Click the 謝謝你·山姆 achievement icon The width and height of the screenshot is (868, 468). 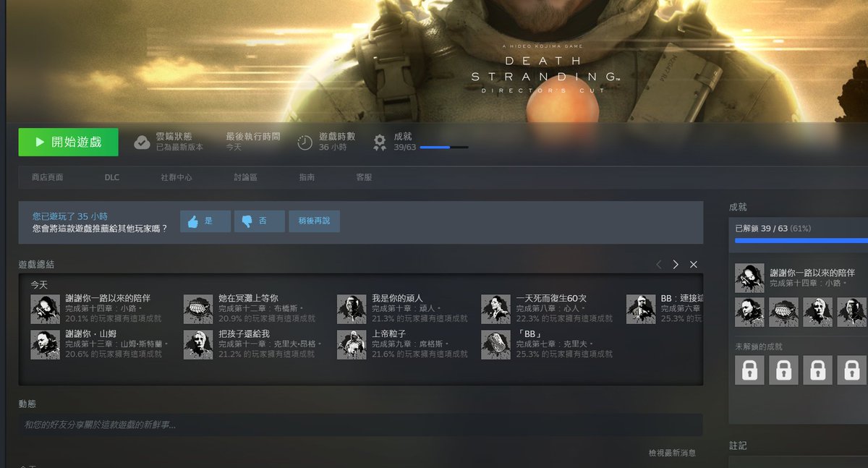click(46, 344)
